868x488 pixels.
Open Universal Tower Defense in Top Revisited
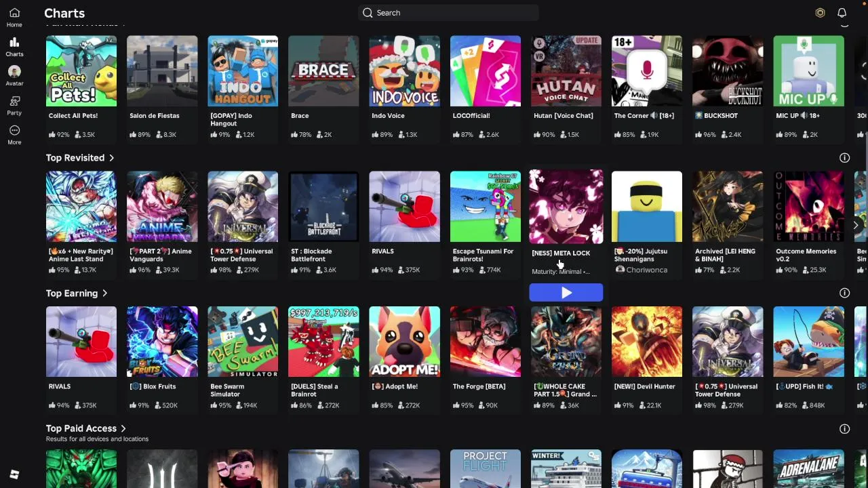click(243, 207)
